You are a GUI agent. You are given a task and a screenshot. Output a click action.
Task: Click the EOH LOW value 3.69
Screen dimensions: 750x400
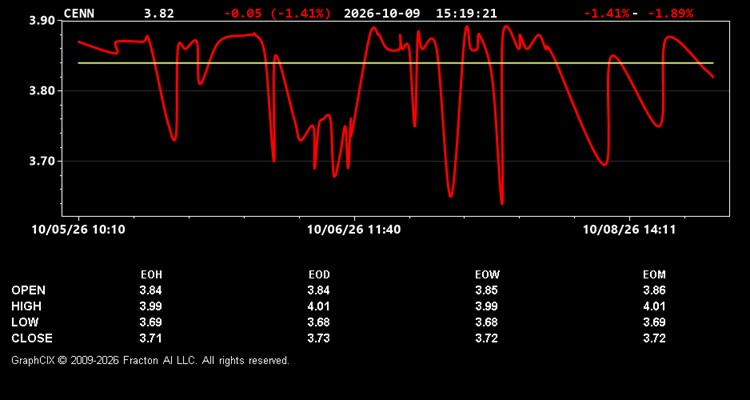[x=151, y=322]
